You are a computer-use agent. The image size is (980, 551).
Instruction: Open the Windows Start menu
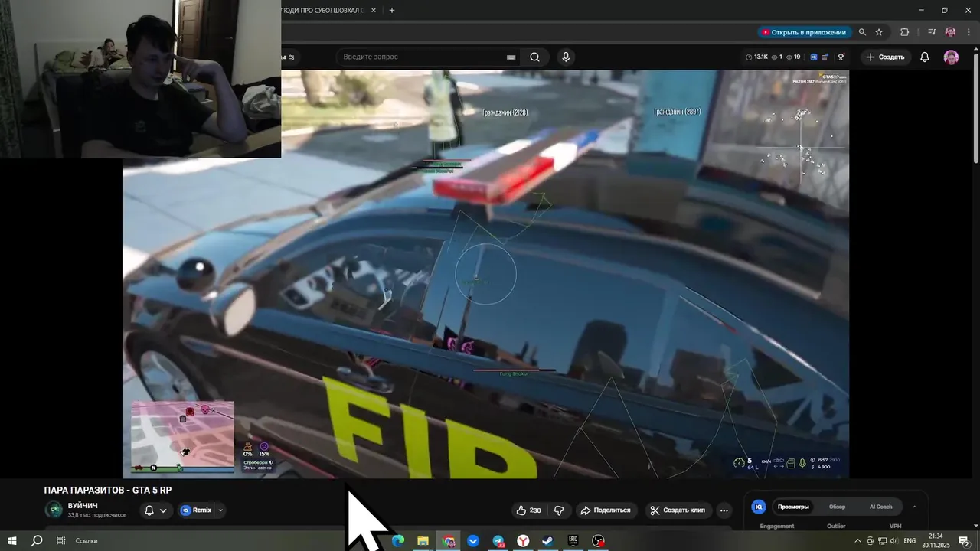click(x=12, y=541)
